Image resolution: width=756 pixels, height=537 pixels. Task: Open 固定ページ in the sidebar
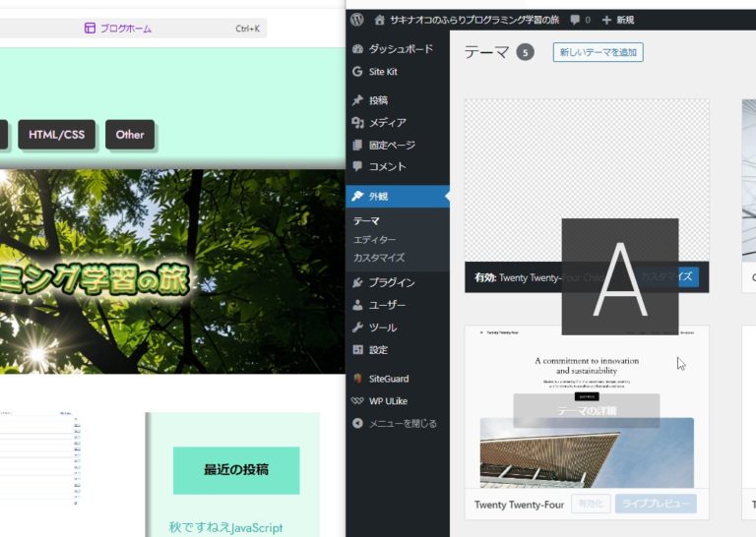point(392,145)
